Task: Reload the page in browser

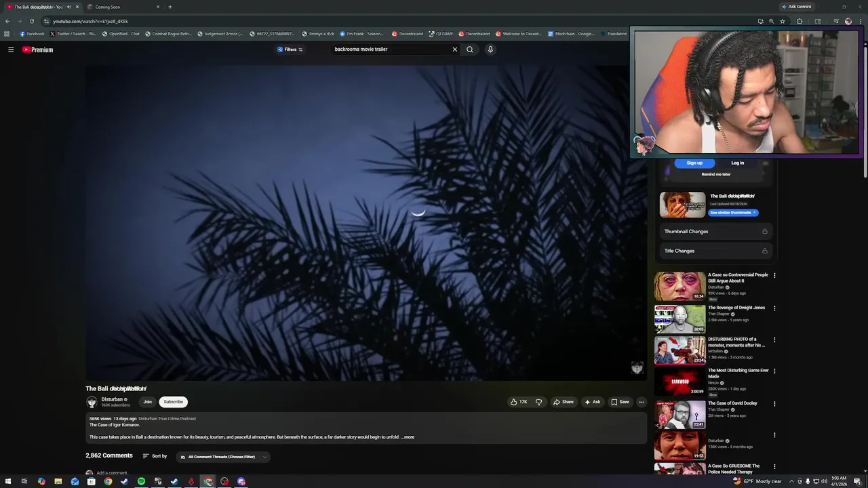Action: point(31,21)
